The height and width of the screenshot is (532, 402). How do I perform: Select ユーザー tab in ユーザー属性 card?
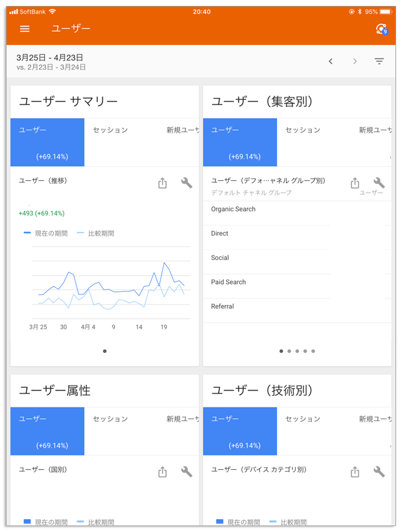point(47,431)
